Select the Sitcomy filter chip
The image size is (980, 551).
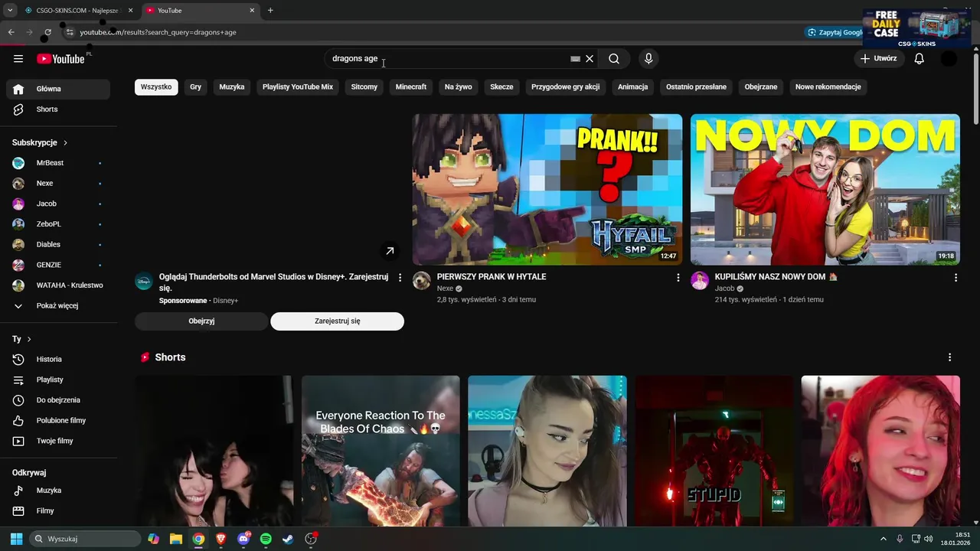tap(364, 87)
